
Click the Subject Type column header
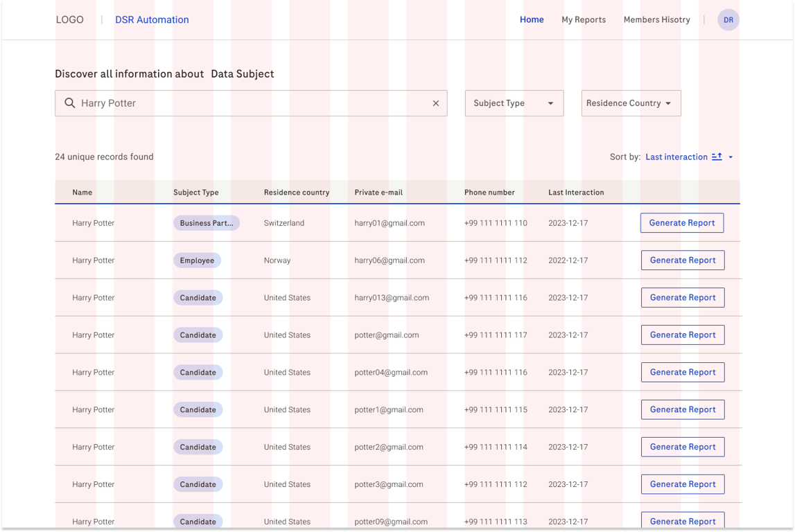click(195, 193)
